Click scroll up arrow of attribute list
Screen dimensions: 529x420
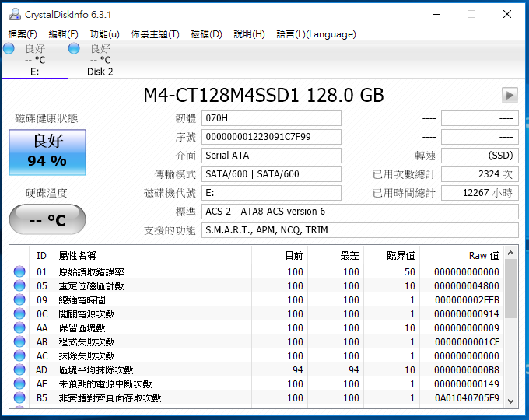pos(511,253)
